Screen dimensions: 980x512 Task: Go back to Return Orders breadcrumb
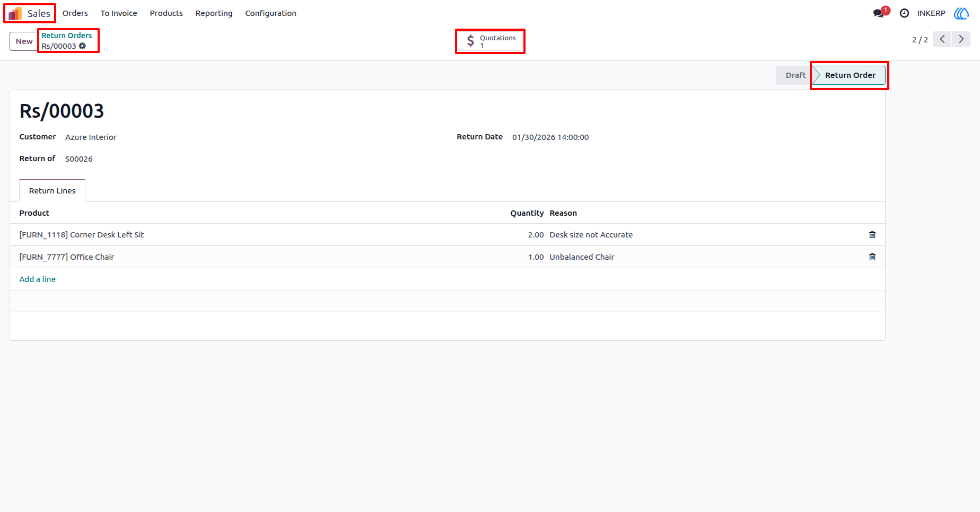click(67, 36)
